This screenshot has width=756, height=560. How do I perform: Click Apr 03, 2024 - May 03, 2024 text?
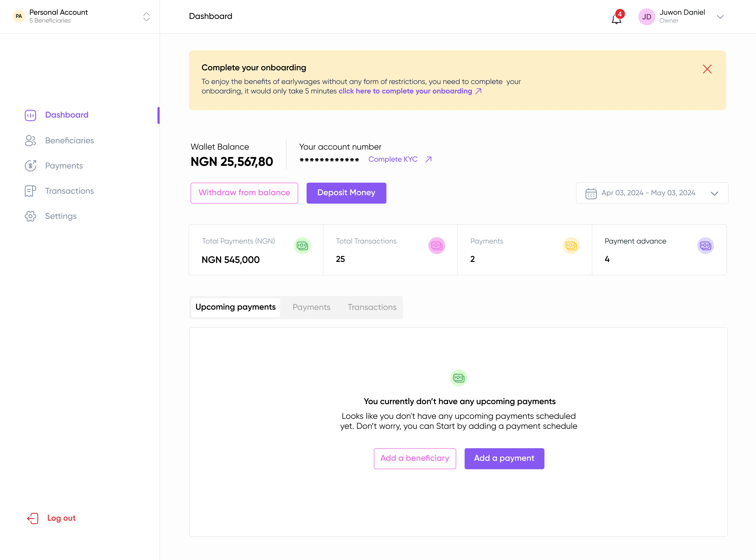coord(648,193)
